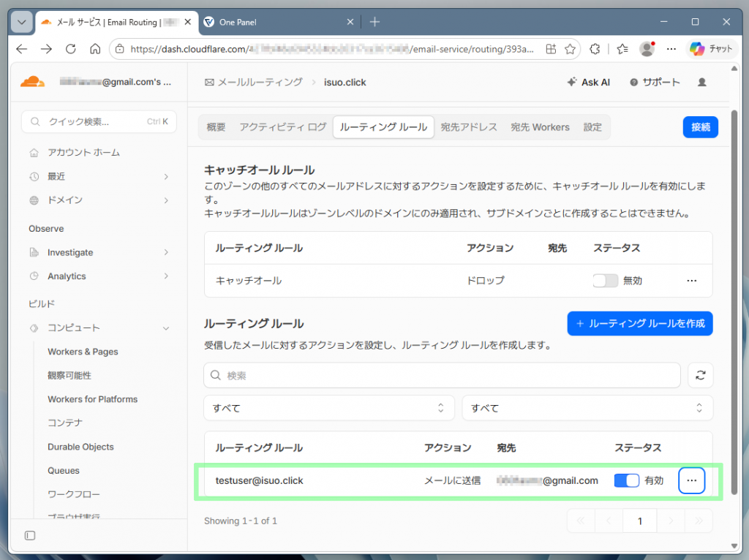Click testuser@isuo.click rule text
Screen dimensions: 749x560
coord(259,481)
